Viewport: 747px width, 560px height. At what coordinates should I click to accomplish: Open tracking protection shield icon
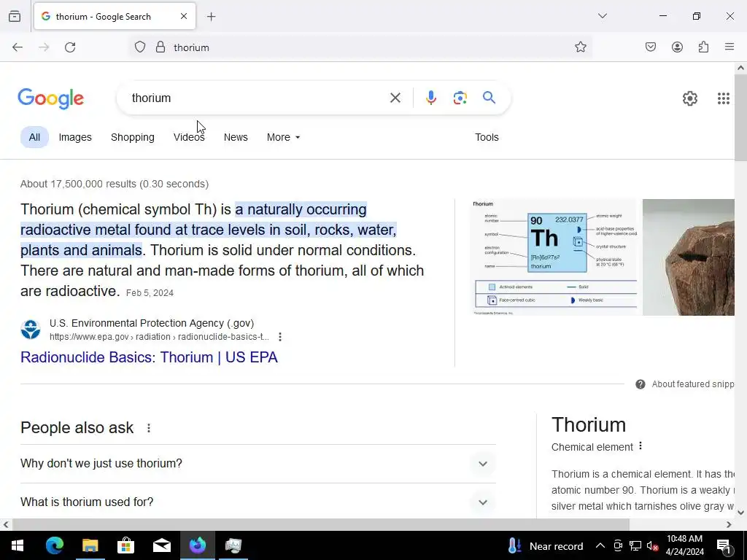[139, 47]
